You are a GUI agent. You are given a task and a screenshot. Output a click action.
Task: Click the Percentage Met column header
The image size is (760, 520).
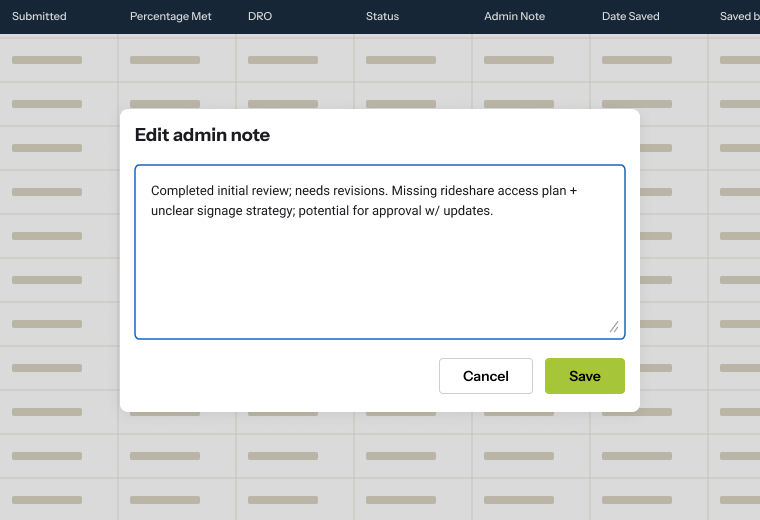tap(171, 16)
